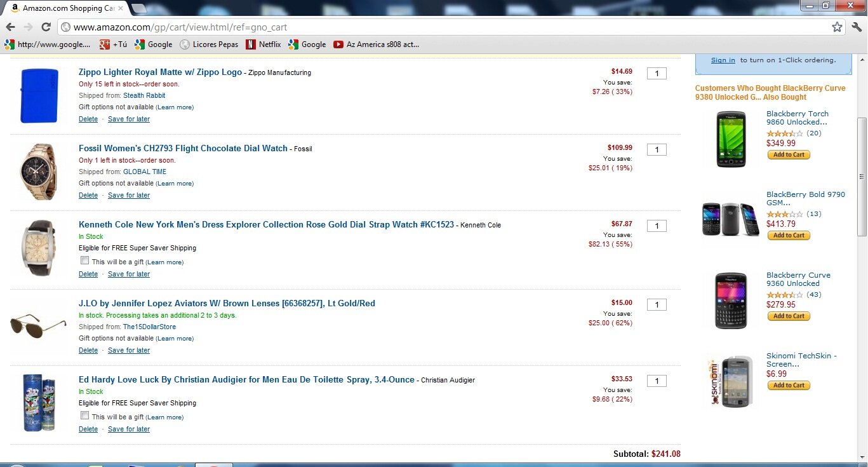Viewport: 868px width, 467px height.
Task: Open the +Tú Google Plus bookmark
Action: coord(113,44)
